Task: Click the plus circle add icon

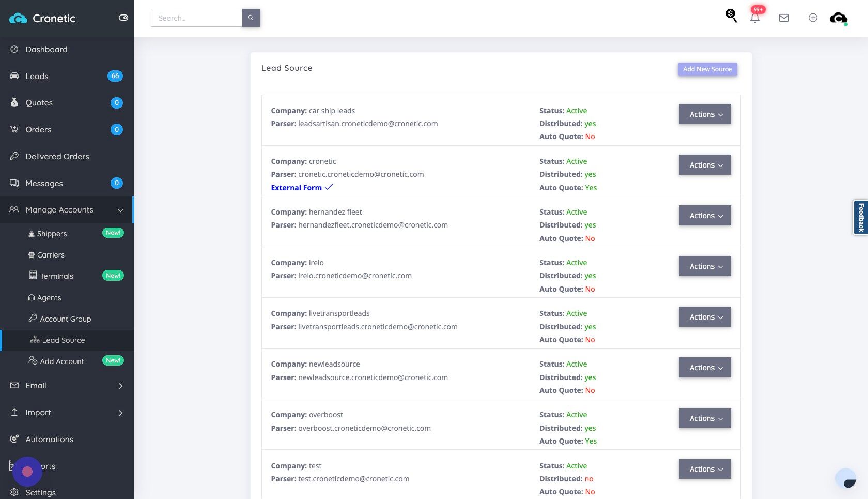Action: tap(813, 18)
